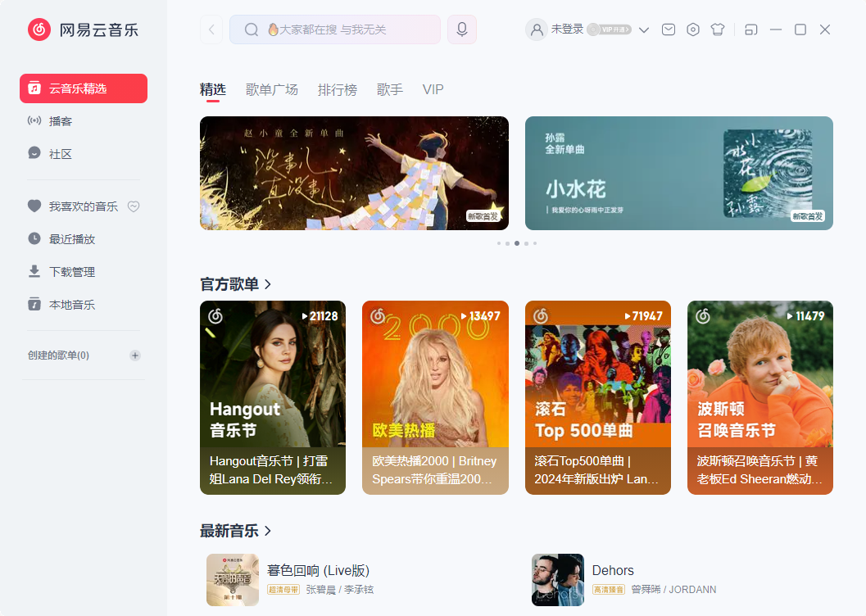
Task: Click the search magnifier icon
Action: pyautogui.click(x=252, y=29)
